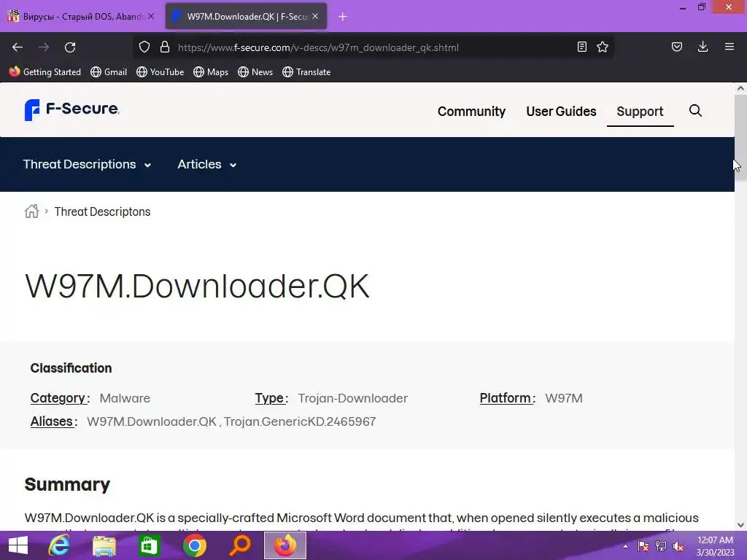Click the Category label link
This screenshot has width=747, height=560.
58,398
